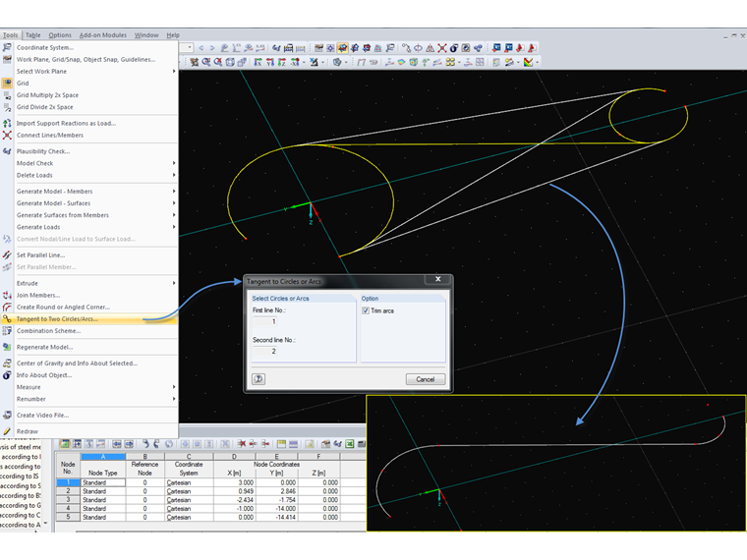Image resolution: width=747 pixels, height=560 pixels.
Task: Open the Add-on Modules menu
Action: [104, 34]
